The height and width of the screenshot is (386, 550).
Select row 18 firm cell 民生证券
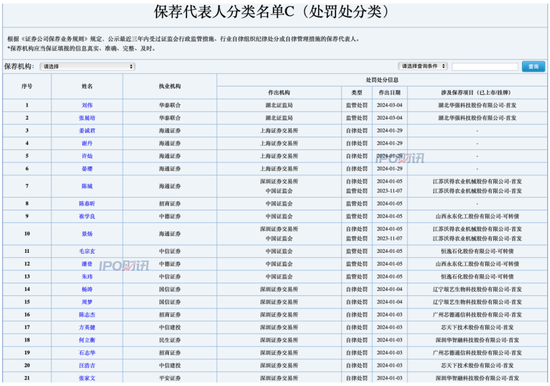pos(170,340)
